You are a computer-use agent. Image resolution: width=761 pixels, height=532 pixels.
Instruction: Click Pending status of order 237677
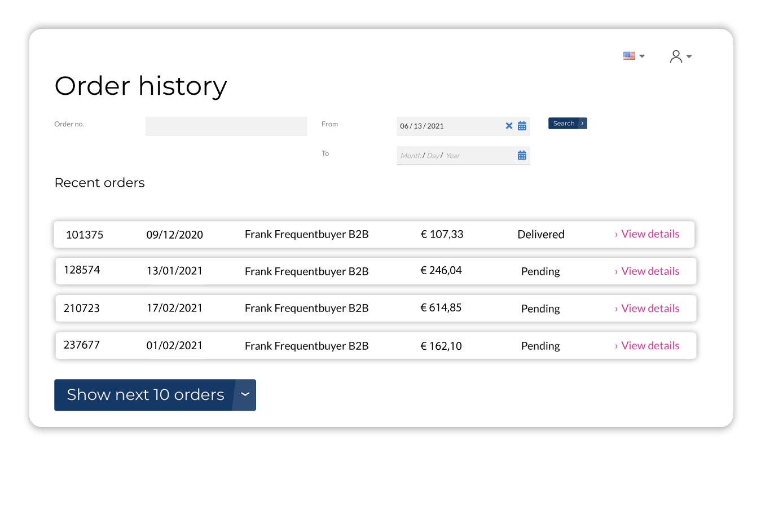540,346
